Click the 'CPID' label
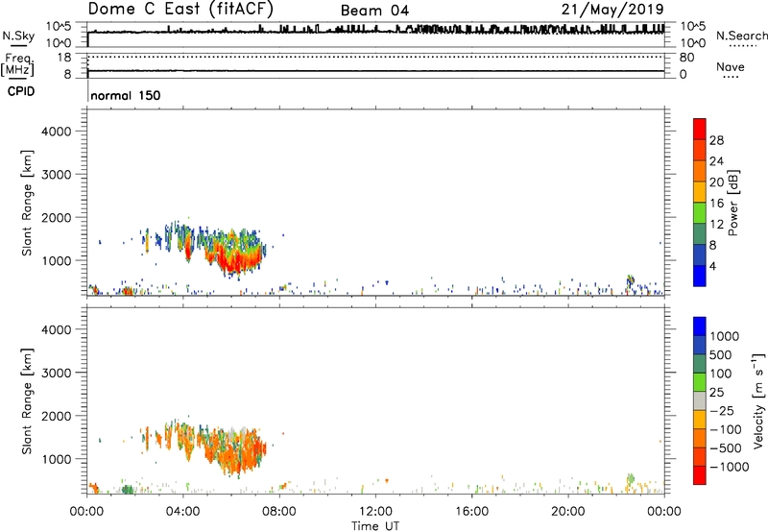The image size is (768, 532). [21, 91]
